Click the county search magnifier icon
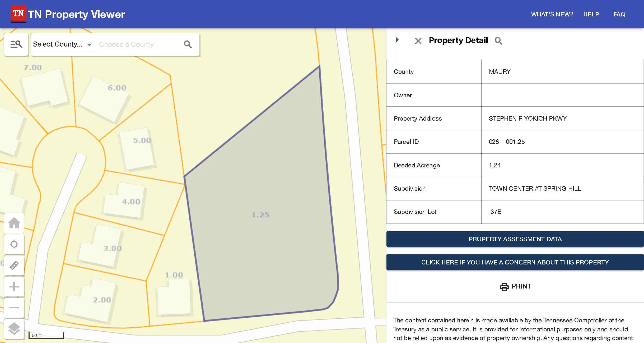 188,44
